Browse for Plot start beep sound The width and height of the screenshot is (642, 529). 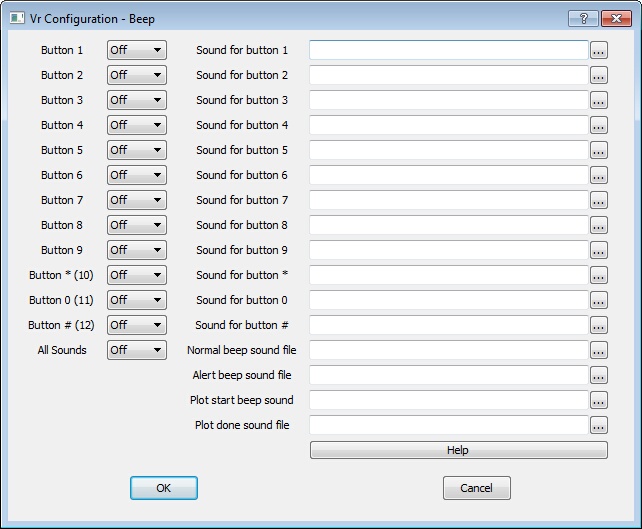[599, 400]
